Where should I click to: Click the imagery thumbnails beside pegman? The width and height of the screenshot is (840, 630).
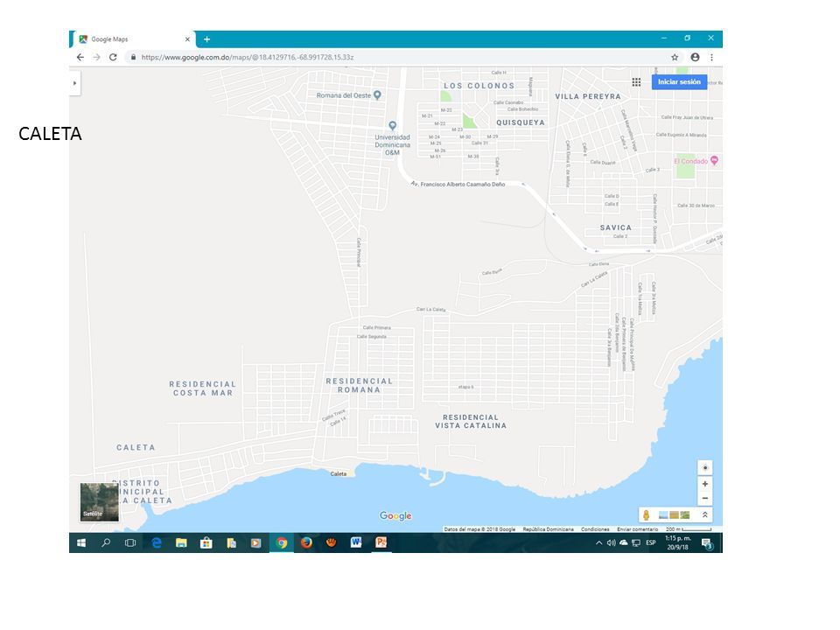(x=675, y=514)
